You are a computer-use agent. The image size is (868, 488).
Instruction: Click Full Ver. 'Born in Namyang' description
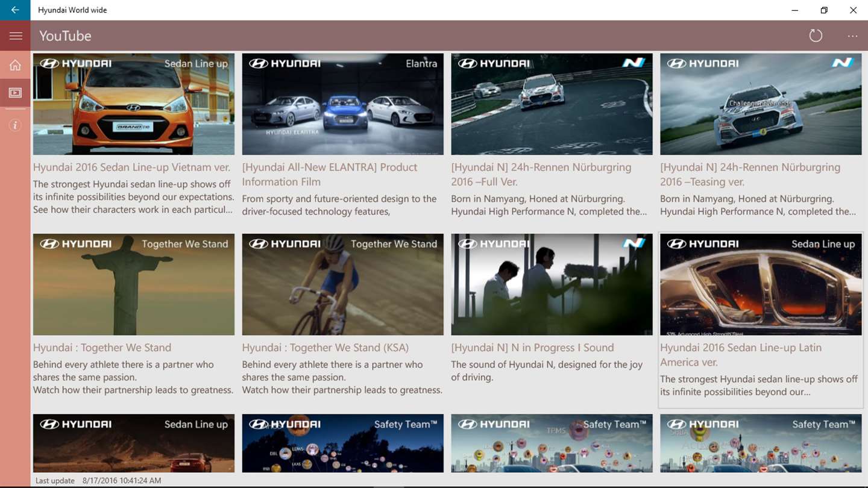point(549,205)
